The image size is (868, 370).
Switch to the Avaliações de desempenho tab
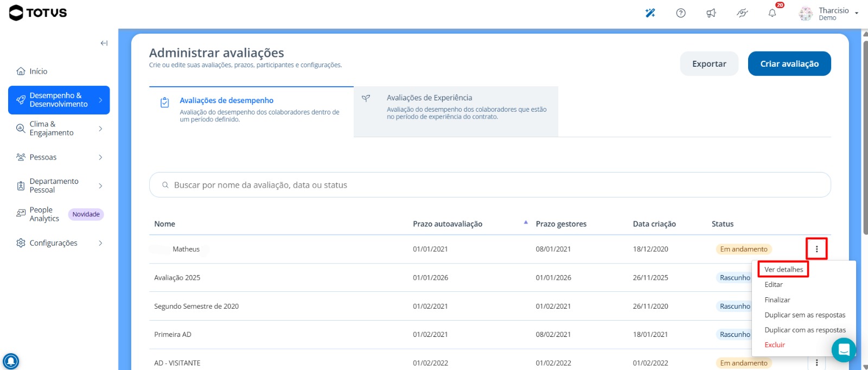pos(251,112)
